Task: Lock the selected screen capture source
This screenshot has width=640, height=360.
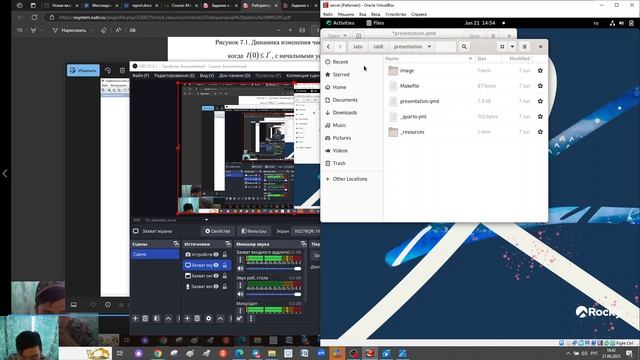Action: coord(224,265)
